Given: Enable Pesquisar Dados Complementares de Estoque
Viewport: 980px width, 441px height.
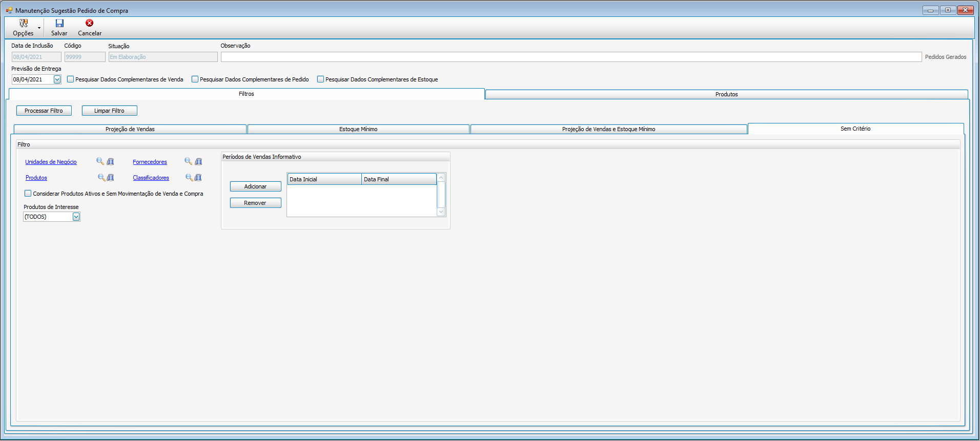Looking at the screenshot, I should coord(321,79).
